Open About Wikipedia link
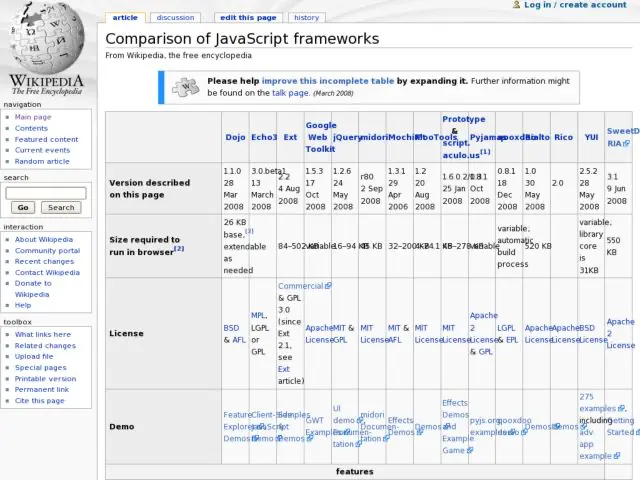Screen dimensions: 640x480 (x=44, y=240)
